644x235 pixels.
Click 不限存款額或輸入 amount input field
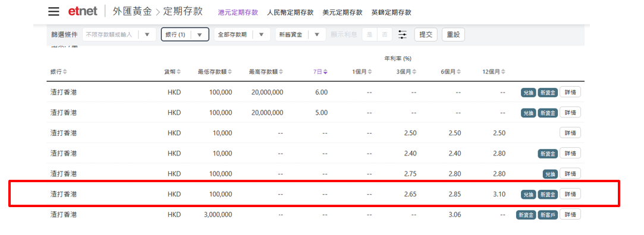[109, 35]
